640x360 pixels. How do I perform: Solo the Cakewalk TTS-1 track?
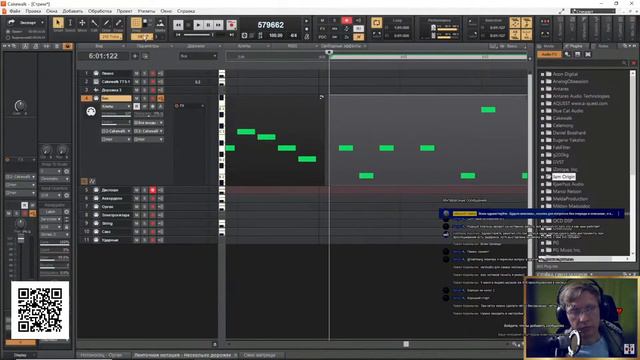coord(144,82)
